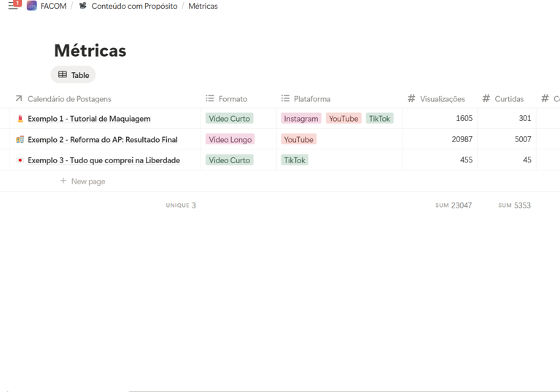Click the Exemplo 2 page icon
The image size is (560, 392).
coord(20,139)
